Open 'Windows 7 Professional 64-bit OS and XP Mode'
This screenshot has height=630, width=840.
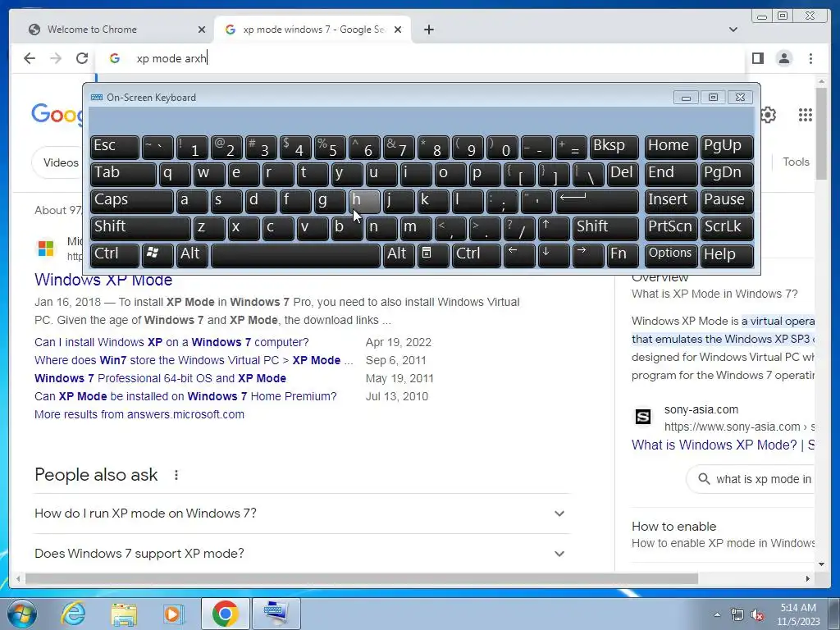tap(160, 378)
